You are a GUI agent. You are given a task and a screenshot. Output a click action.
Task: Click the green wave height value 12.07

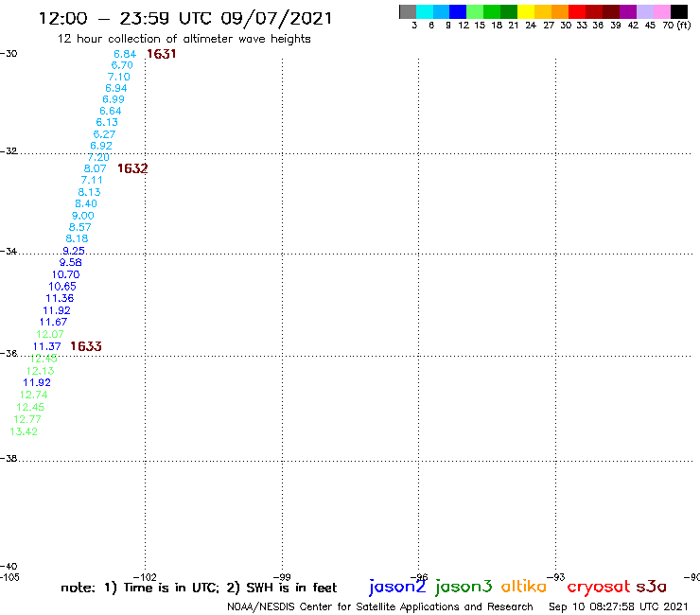(50, 334)
